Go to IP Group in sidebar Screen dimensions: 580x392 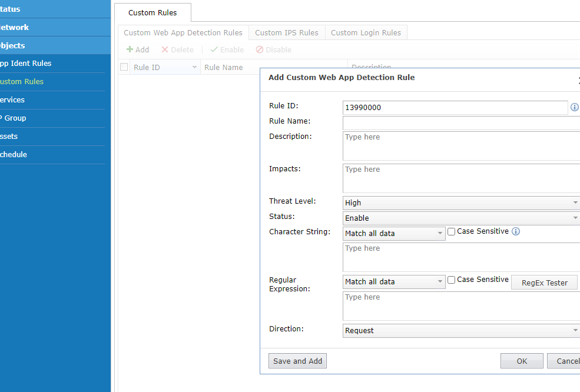[x=52, y=118]
